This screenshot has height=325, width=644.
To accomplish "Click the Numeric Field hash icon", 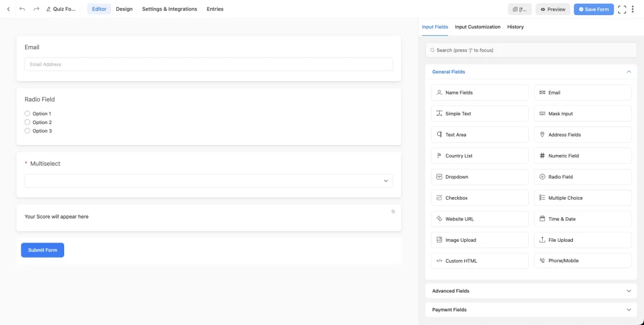I will (x=542, y=156).
